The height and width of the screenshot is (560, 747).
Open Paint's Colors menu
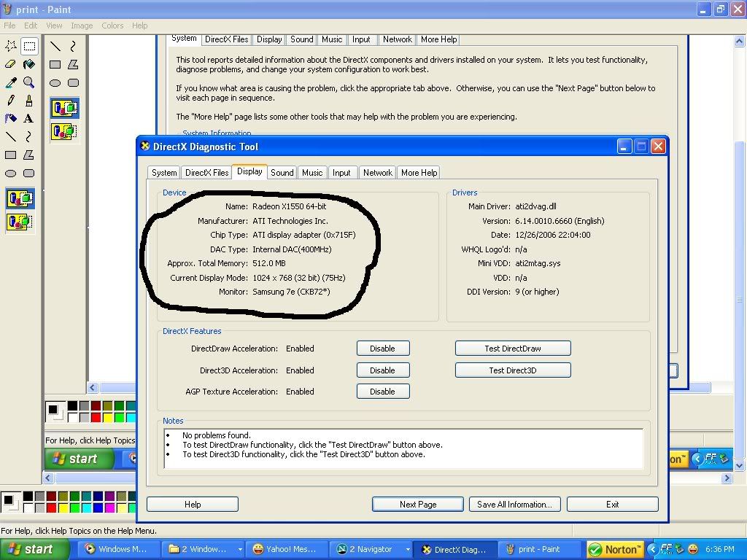pos(112,26)
